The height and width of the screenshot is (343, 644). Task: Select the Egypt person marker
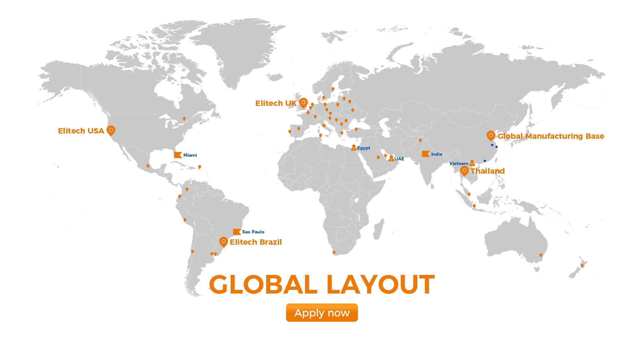pyautogui.click(x=354, y=148)
